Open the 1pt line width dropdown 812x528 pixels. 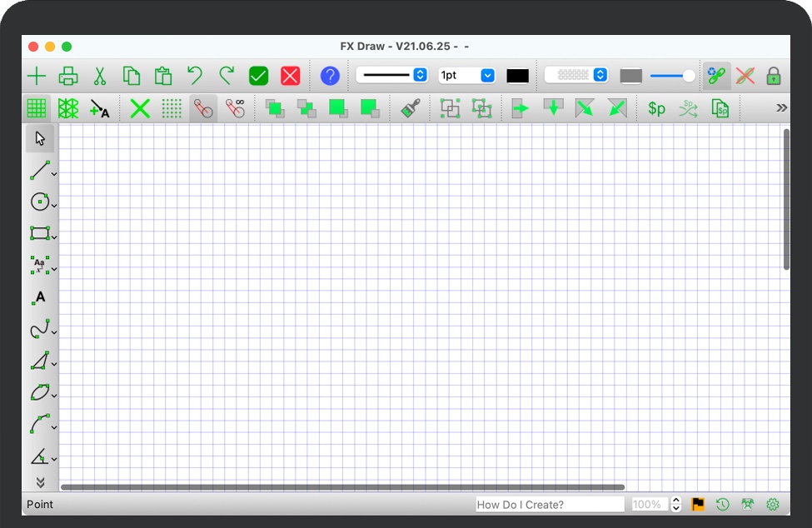(466, 75)
